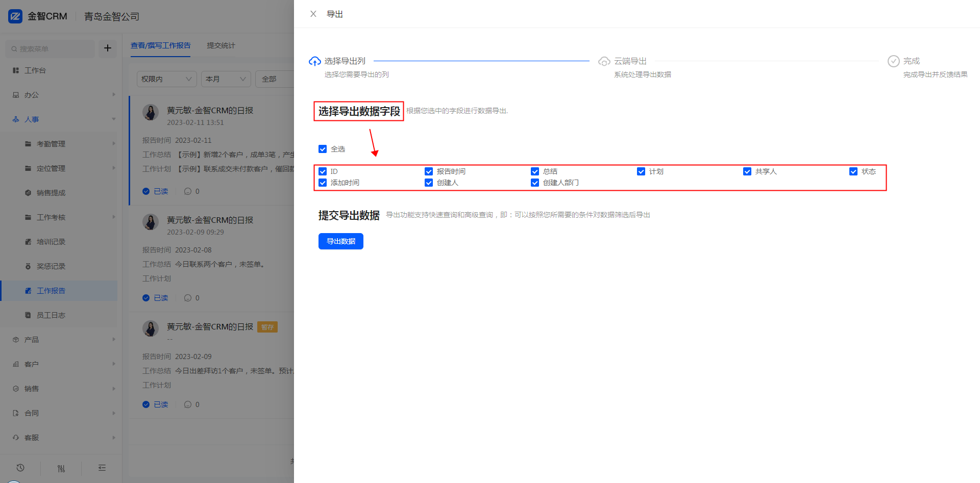Close the 导出 export panel
Screen dimensions: 980x483
[x=313, y=14]
